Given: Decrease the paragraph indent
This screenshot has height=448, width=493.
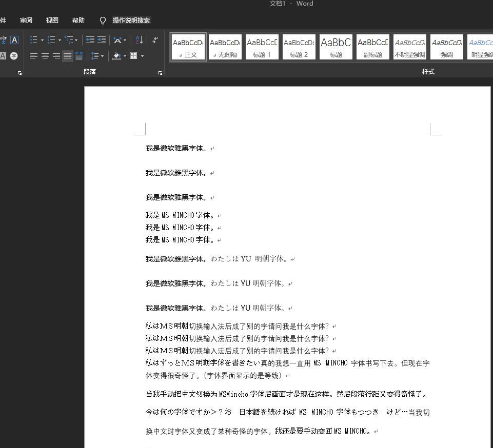Looking at the screenshot, I should [x=90, y=40].
